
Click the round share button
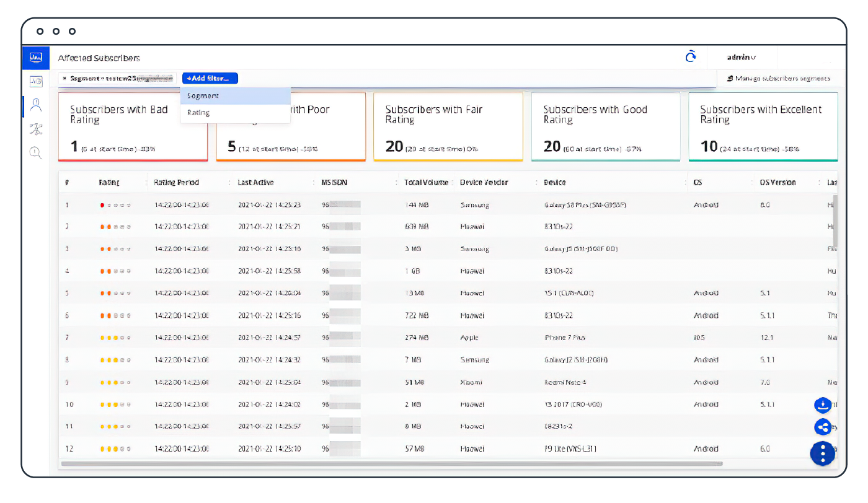(x=823, y=427)
